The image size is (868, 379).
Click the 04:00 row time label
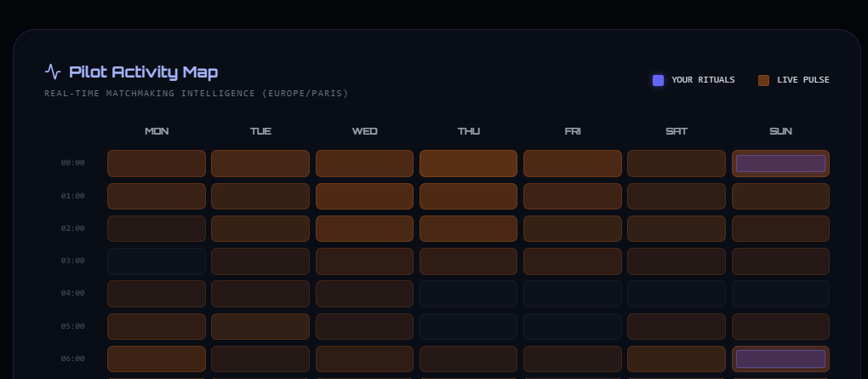72,293
